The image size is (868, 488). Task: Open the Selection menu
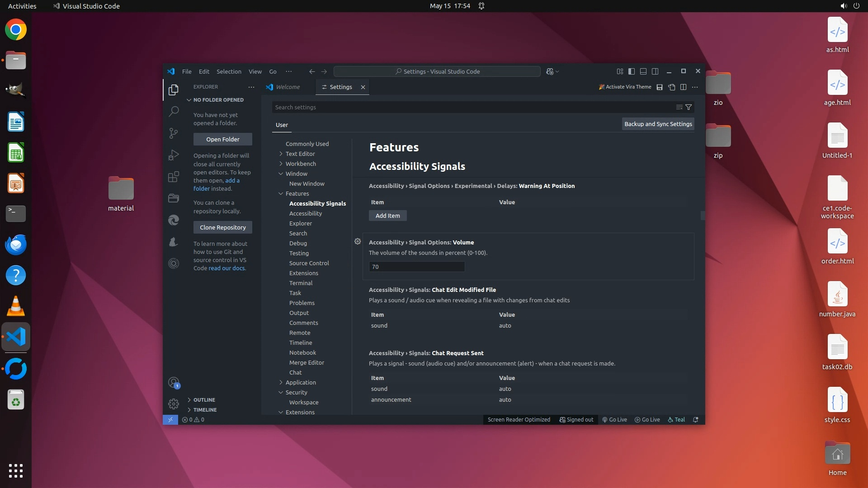click(x=229, y=71)
